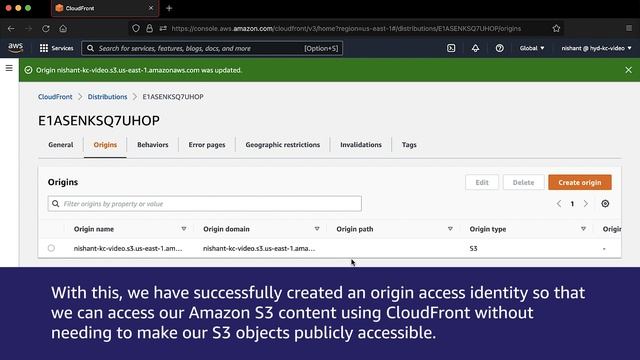640x360 pixels.
Task: Open the Services grid menu
Action: (x=56, y=48)
